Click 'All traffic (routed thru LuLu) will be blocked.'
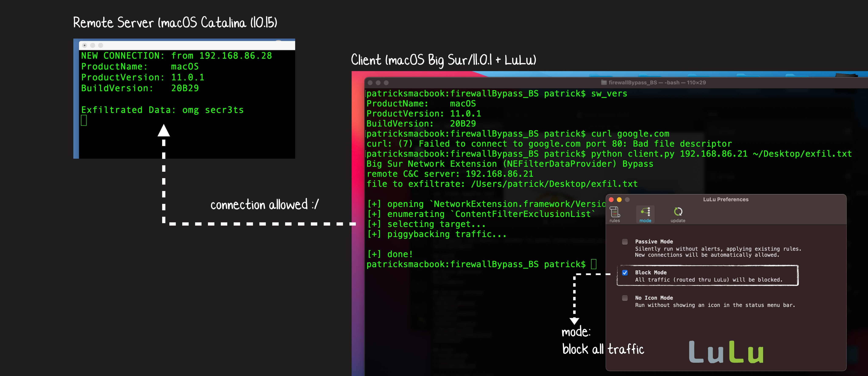 (x=709, y=280)
